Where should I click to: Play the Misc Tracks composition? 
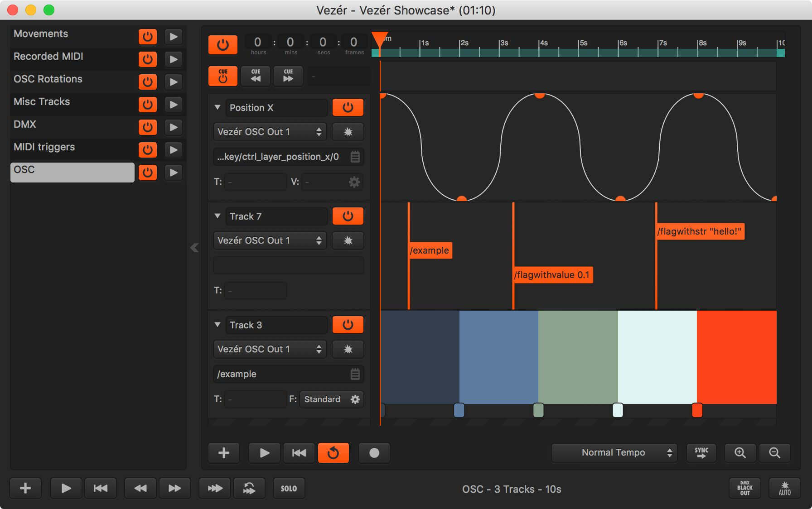174,104
